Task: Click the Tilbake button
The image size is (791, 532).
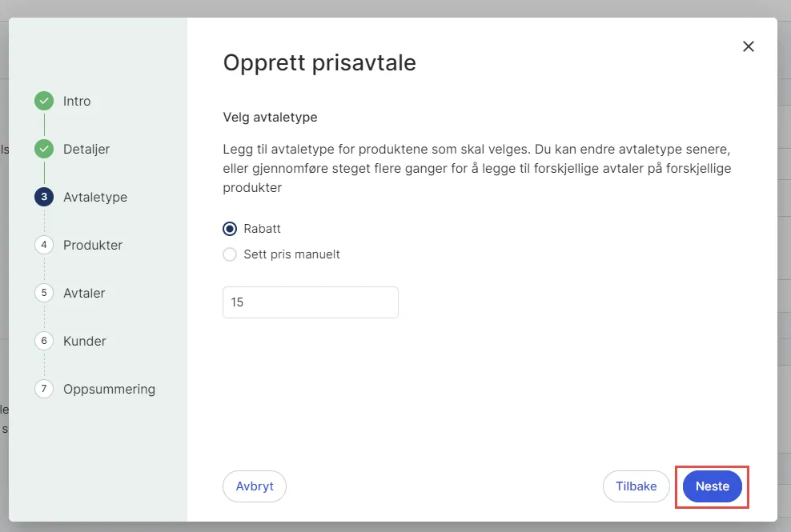Action: 636,486
